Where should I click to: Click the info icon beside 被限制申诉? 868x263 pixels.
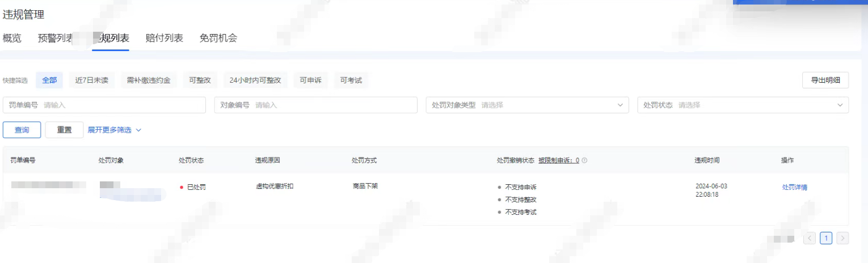point(584,160)
